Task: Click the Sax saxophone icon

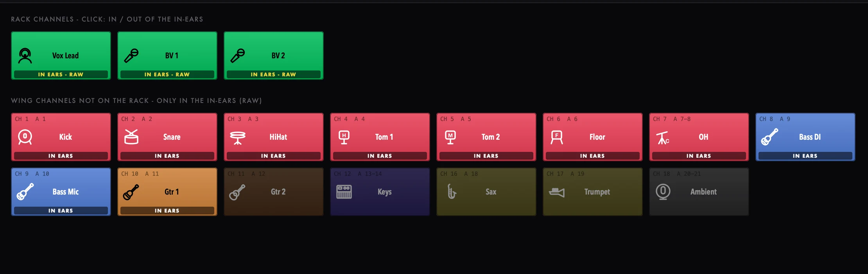Action: point(452,192)
